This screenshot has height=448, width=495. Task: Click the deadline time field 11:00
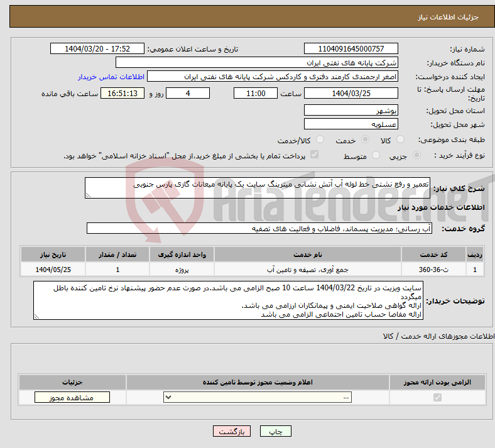pos(256,93)
